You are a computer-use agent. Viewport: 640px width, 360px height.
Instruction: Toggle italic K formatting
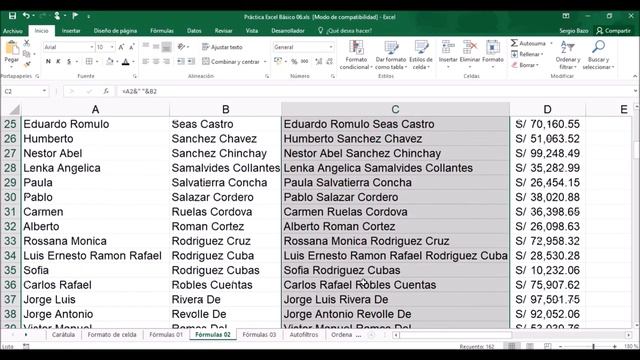pos(58,62)
